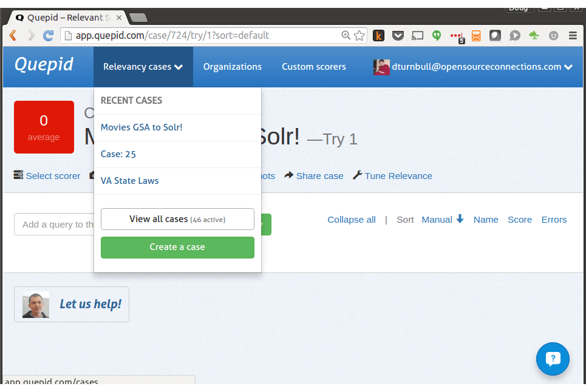Reload the page with refresh icon
The width and height of the screenshot is (586, 392).
click(x=48, y=35)
